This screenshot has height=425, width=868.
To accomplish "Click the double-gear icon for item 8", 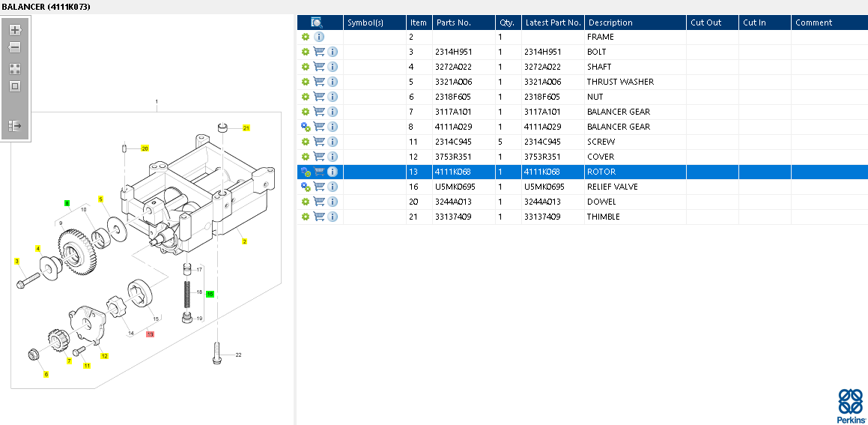I will click(x=306, y=127).
